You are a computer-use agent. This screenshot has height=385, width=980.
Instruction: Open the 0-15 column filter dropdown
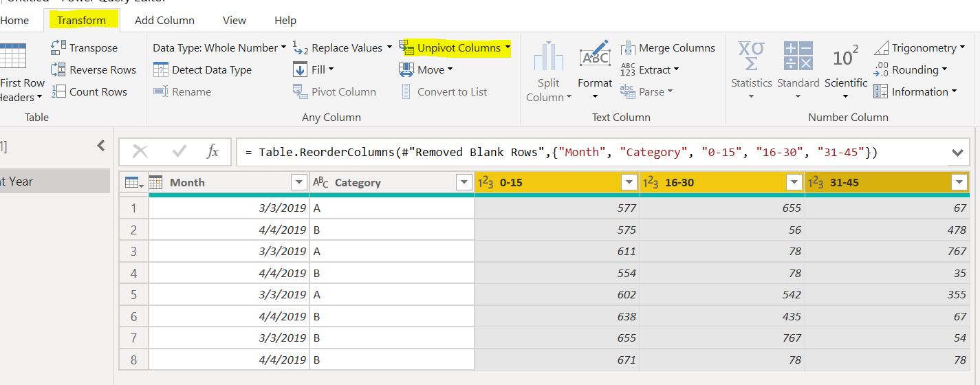click(x=629, y=182)
